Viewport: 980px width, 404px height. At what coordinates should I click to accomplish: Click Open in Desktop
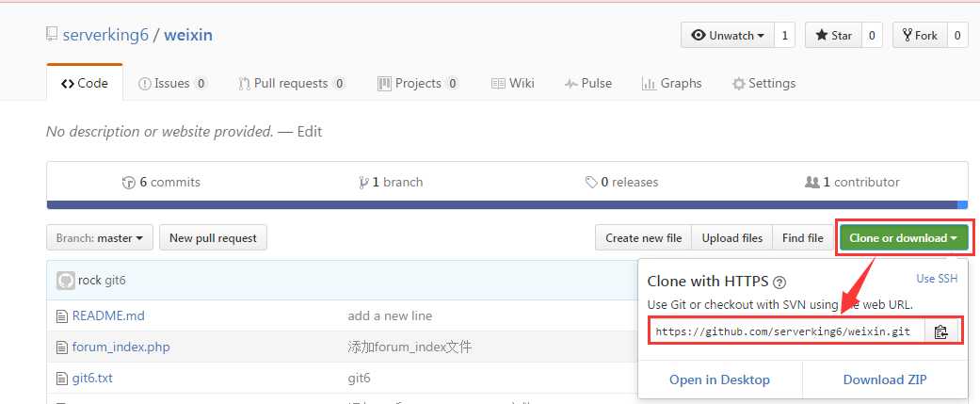[x=719, y=380]
